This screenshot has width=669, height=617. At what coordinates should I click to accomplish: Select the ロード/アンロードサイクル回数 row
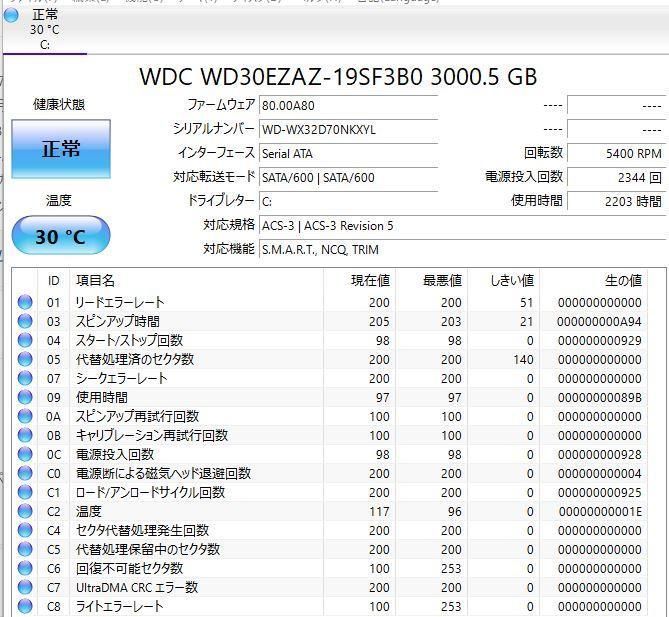[x=330, y=492]
